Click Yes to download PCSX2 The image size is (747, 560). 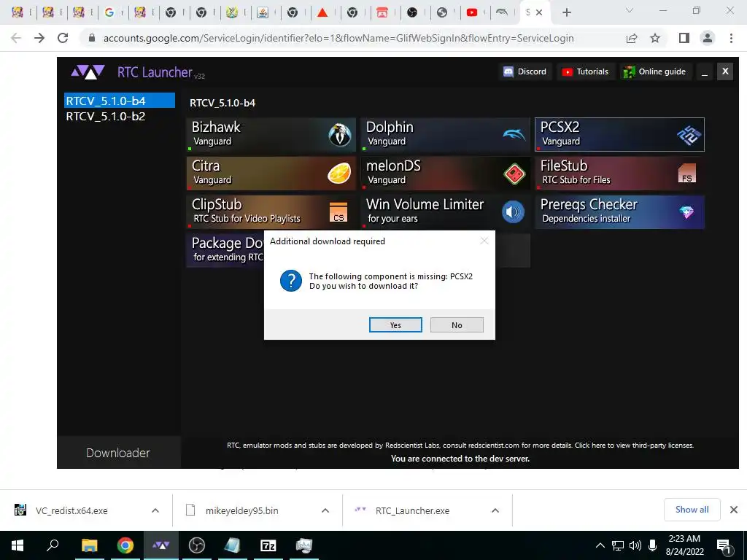[395, 324]
